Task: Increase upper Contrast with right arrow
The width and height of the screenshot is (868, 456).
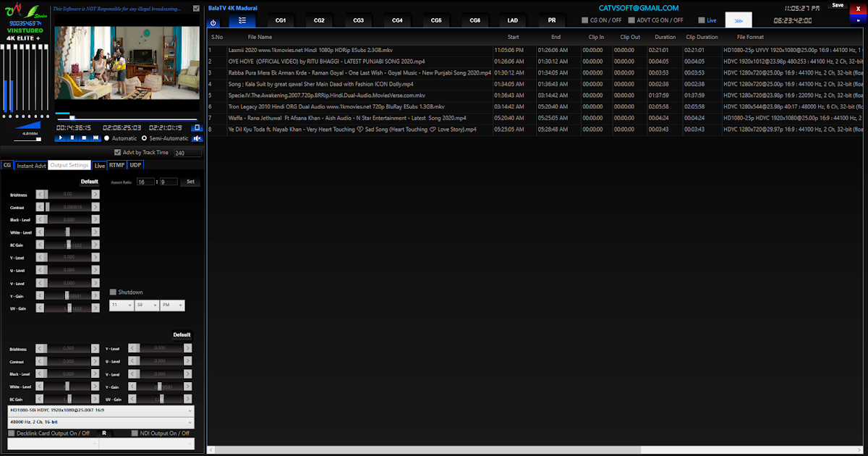Action: [96, 207]
